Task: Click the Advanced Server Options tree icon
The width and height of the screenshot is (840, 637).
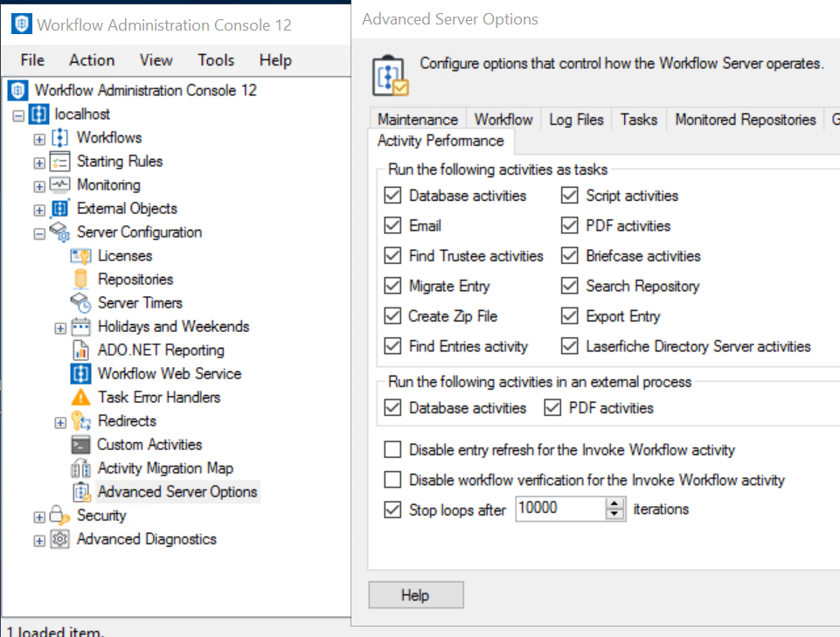Action: coord(82,492)
